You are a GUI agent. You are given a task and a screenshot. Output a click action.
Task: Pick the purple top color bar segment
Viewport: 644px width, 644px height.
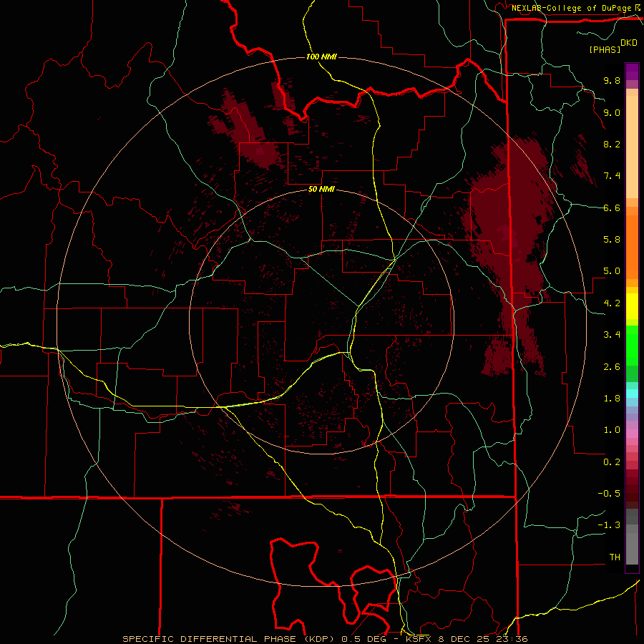[x=632, y=72]
